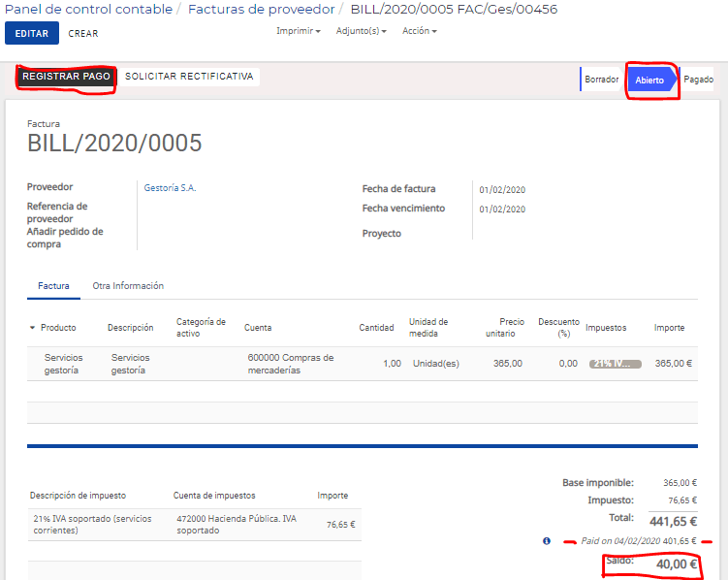
Task: Click the Impuestos column header
Action: tap(606, 328)
